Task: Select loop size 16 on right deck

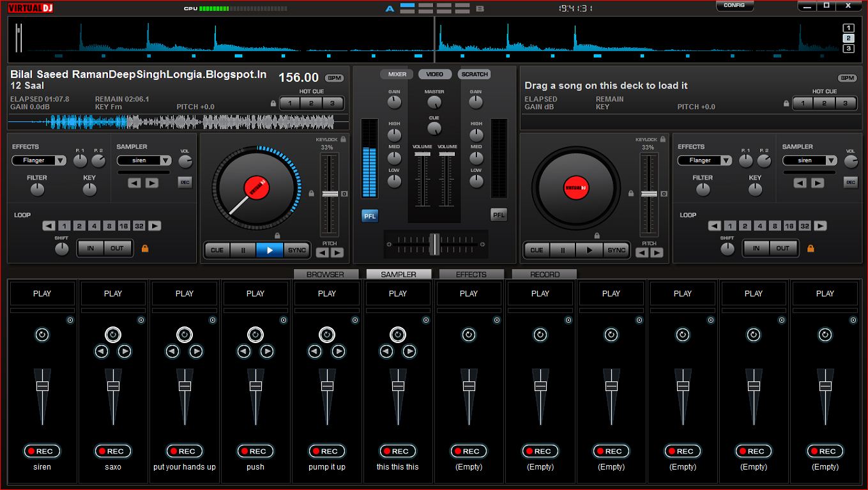Action: pos(789,226)
